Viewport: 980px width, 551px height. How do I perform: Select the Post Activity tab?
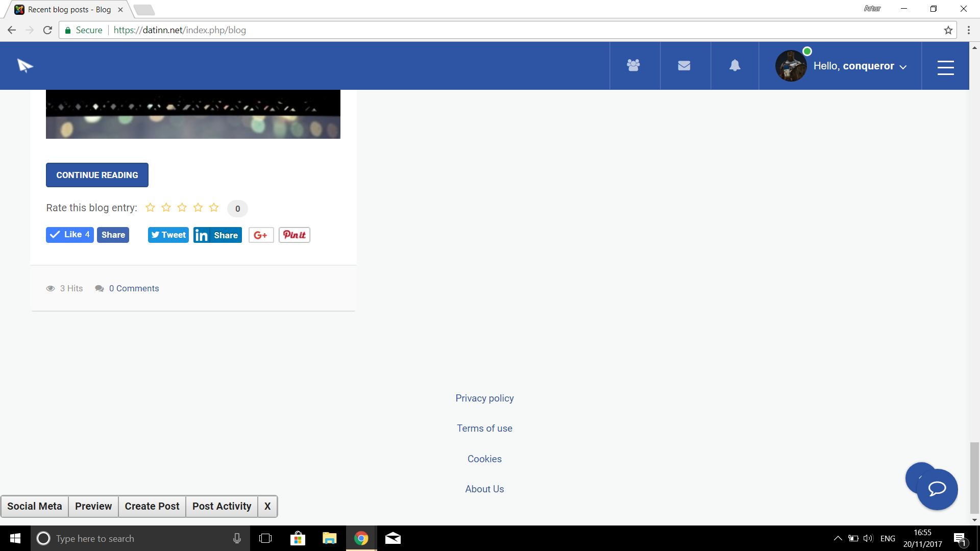222,506
